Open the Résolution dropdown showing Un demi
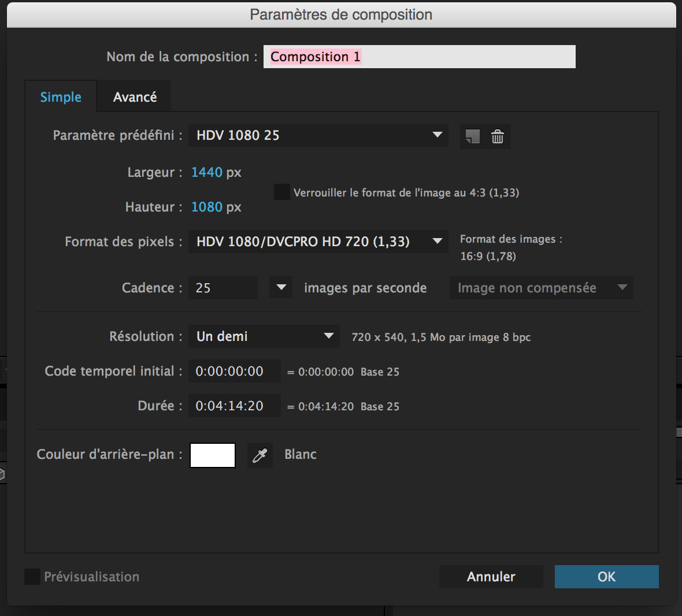Image resolution: width=682 pixels, height=616 pixels. 264,336
